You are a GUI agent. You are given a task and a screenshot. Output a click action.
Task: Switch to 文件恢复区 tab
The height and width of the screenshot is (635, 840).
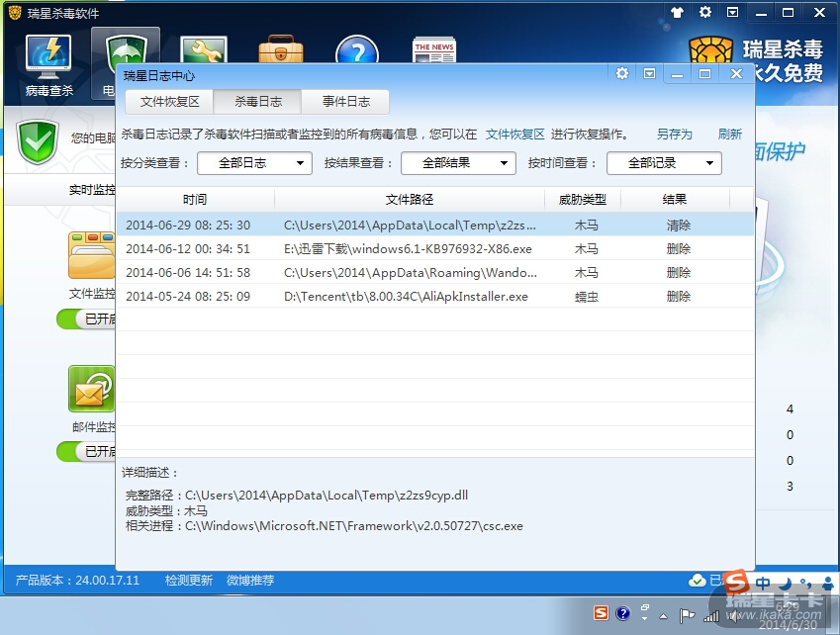(169, 102)
